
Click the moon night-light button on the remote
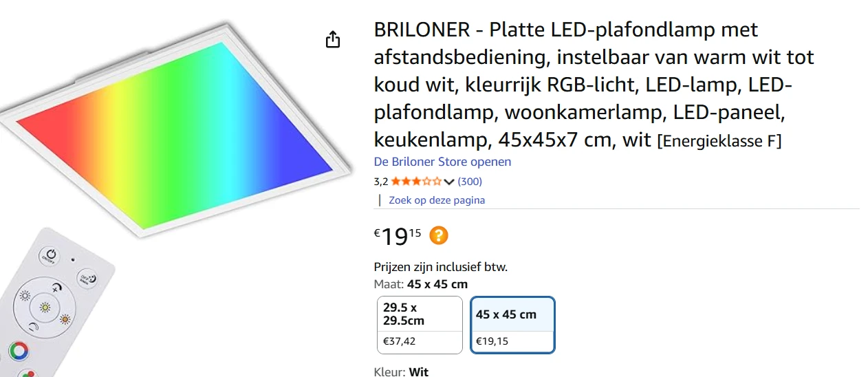(x=87, y=279)
